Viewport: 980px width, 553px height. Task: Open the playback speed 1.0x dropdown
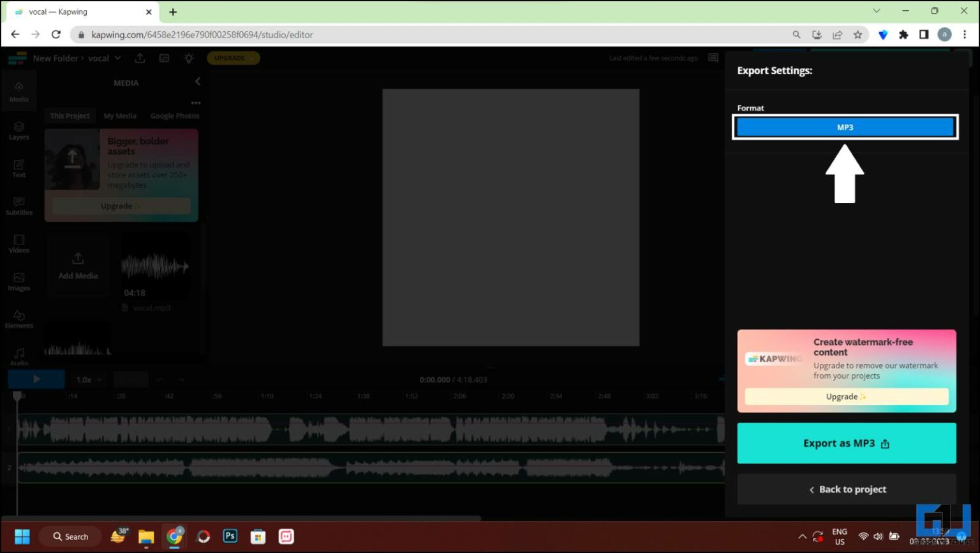click(88, 379)
